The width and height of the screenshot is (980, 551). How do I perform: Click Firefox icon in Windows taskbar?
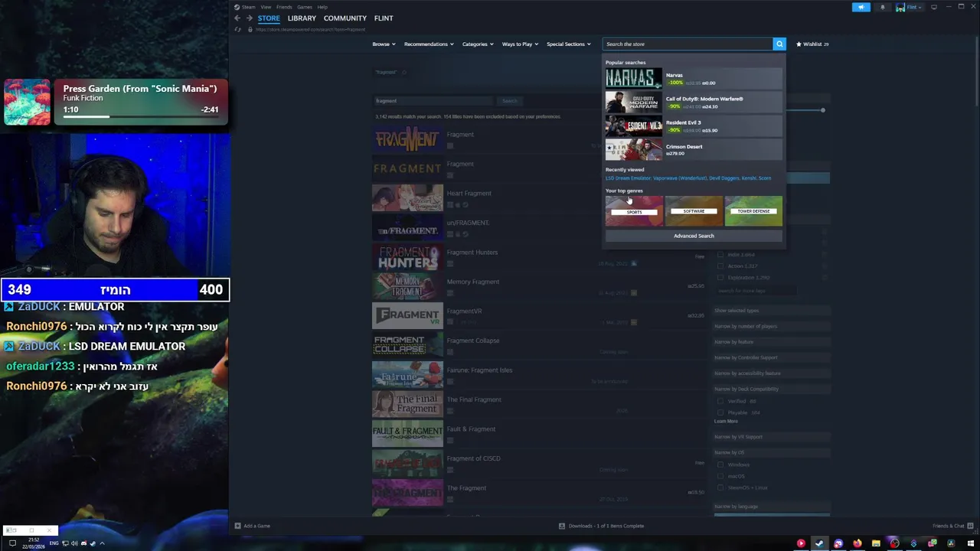coord(857,543)
